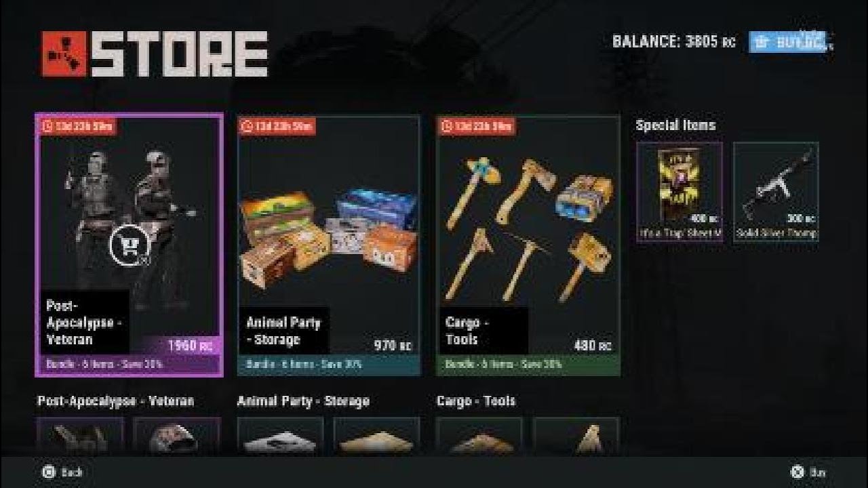Open the It's a Trap Sheet Metal item
The image size is (868, 488).
(x=679, y=192)
